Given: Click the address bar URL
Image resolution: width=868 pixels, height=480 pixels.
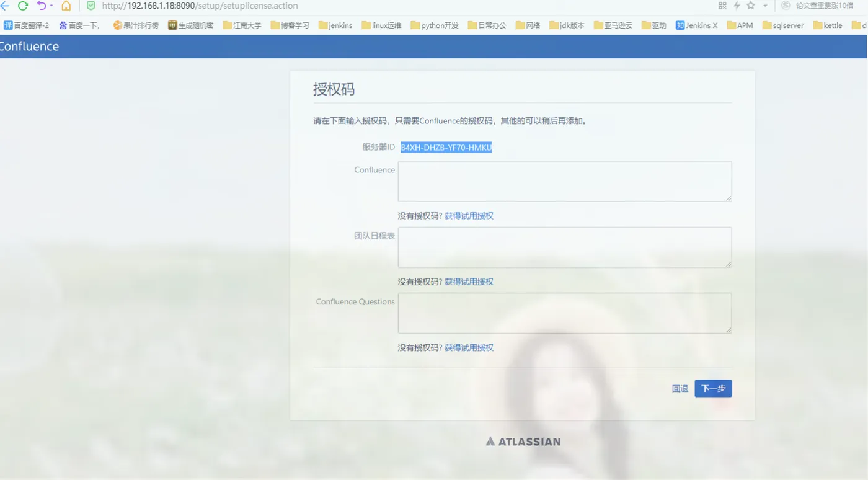Looking at the screenshot, I should point(200,6).
